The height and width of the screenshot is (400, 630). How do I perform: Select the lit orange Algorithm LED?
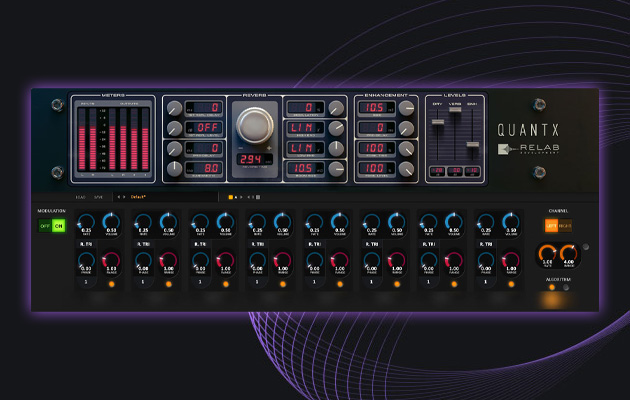pos(552,288)
